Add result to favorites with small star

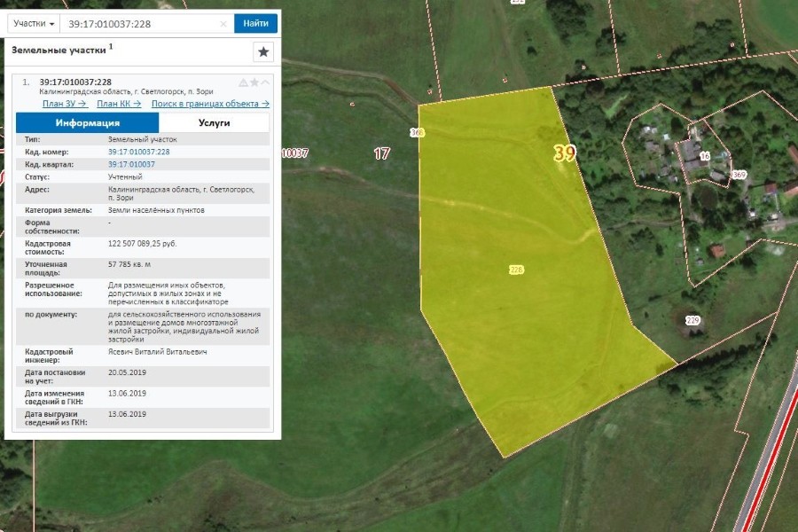[254, 82]
